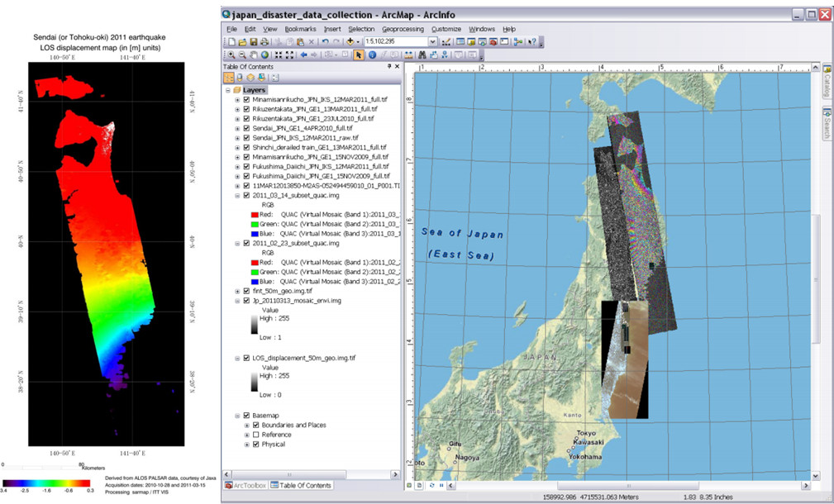Image resolution: width=834 pixels, height=504 pixels.
Task: Select the Identify tool
Action: coord(372,55)
